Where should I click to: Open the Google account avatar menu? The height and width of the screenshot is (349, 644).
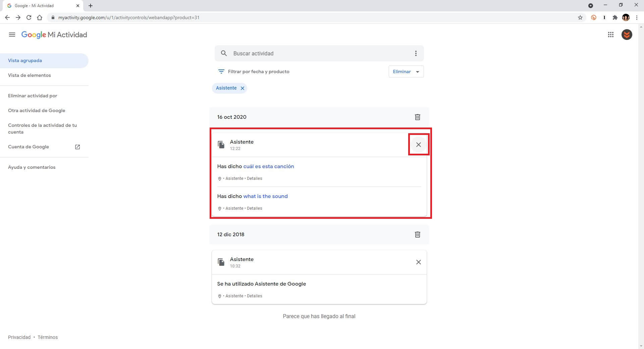[627, 35]
